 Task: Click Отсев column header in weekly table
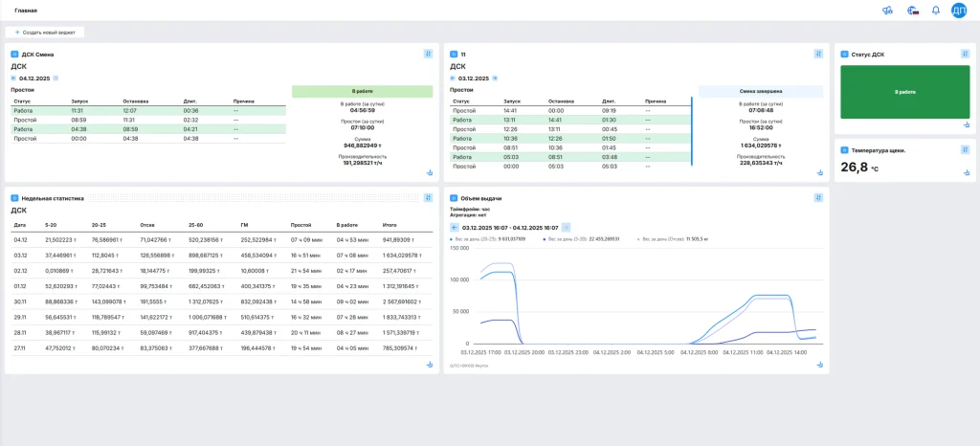point(147,225)
